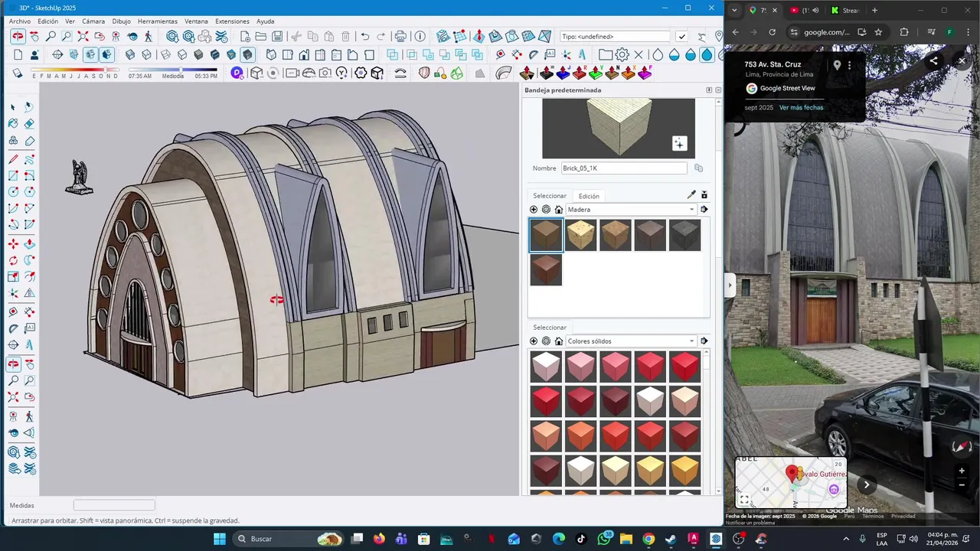This screenshot has width=980, height=551.
Task: Select the Walk tool in top toolbar
Action: [149, 36]
